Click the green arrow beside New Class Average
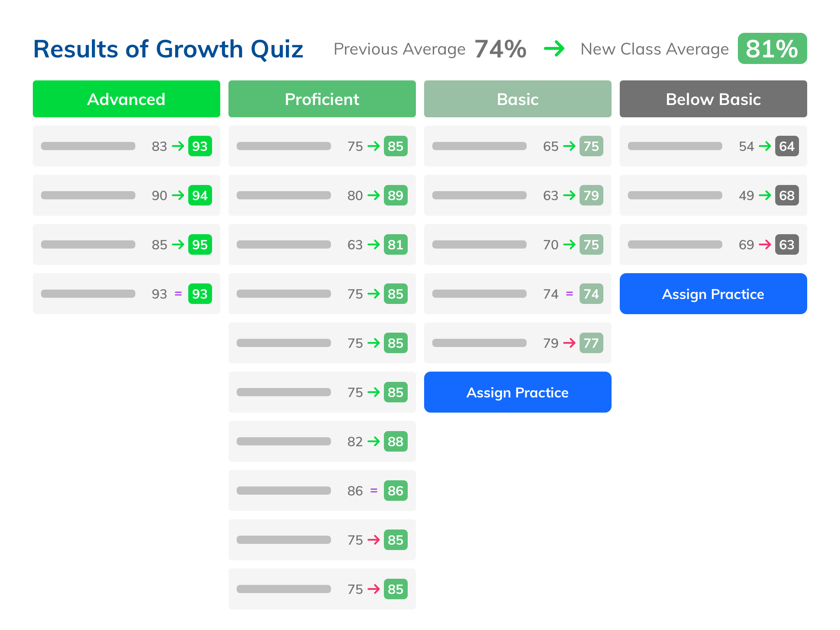The width and height of the screenshot is (840, 630). click(555, 49)
